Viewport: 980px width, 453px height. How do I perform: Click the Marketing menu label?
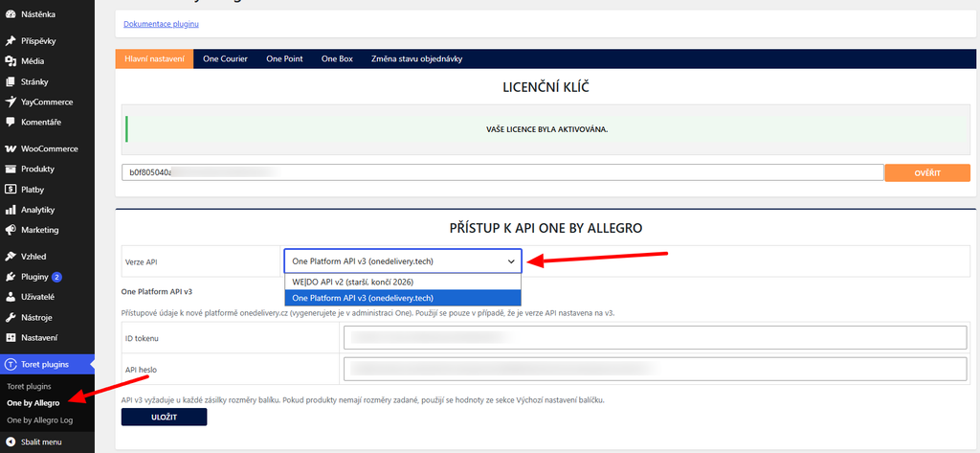pos(40,230)
